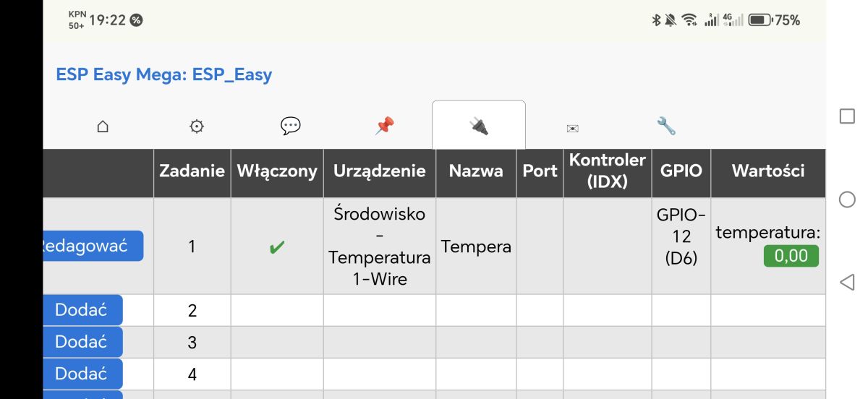Click Dodać button for task 3

[83, 342]
